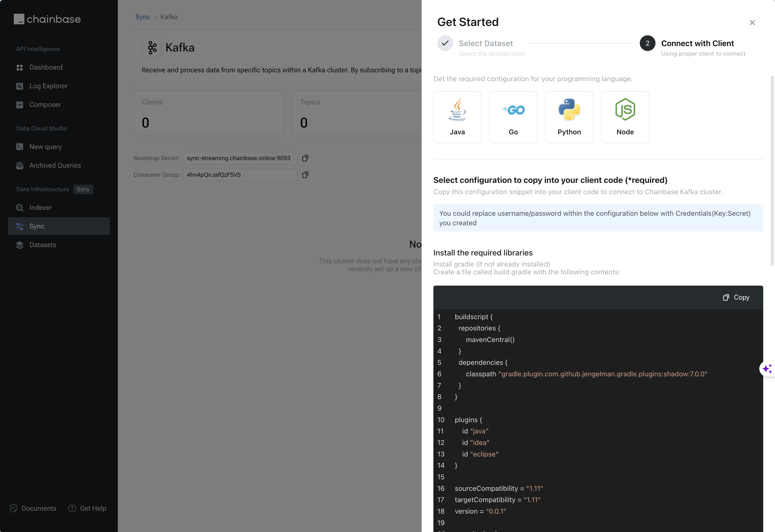Open Dashboard from sidebar
This screenshot has height=532, width=775.
tap(46, 67)
